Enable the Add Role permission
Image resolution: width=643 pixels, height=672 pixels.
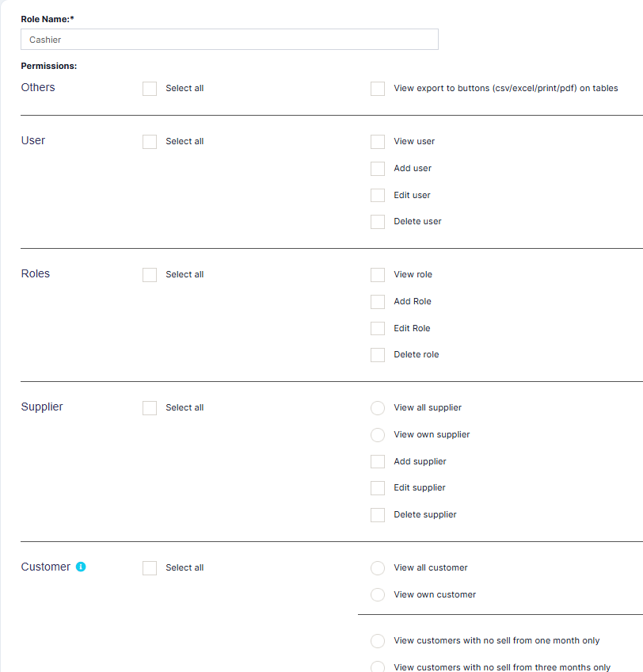378,302
